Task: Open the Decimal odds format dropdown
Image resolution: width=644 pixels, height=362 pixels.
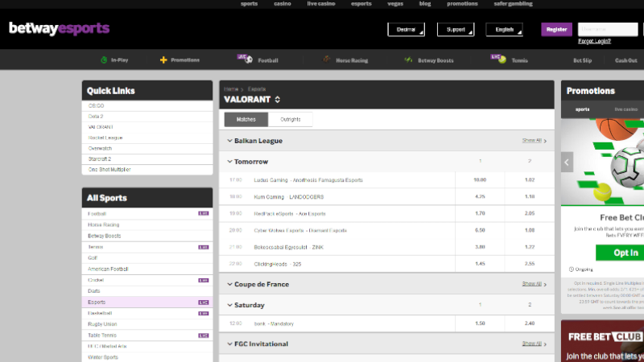Action: click(x=407, y=30)
